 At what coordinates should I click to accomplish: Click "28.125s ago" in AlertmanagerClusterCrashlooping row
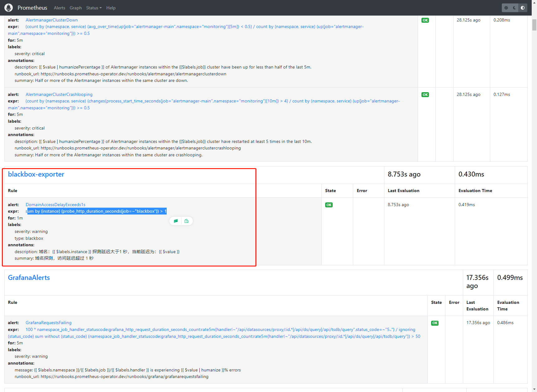[x=468, y=95]
